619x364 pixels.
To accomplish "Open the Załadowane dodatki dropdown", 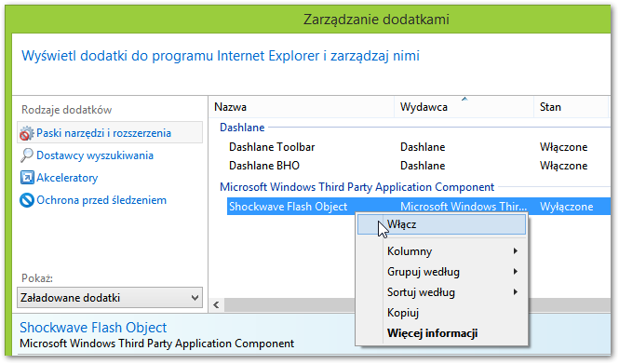I will 110,298.
